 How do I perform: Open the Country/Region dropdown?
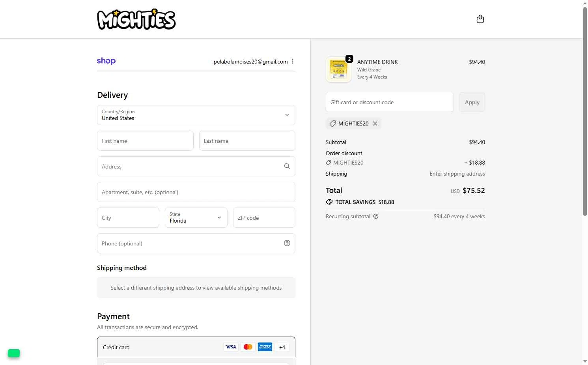pos(196,115)
